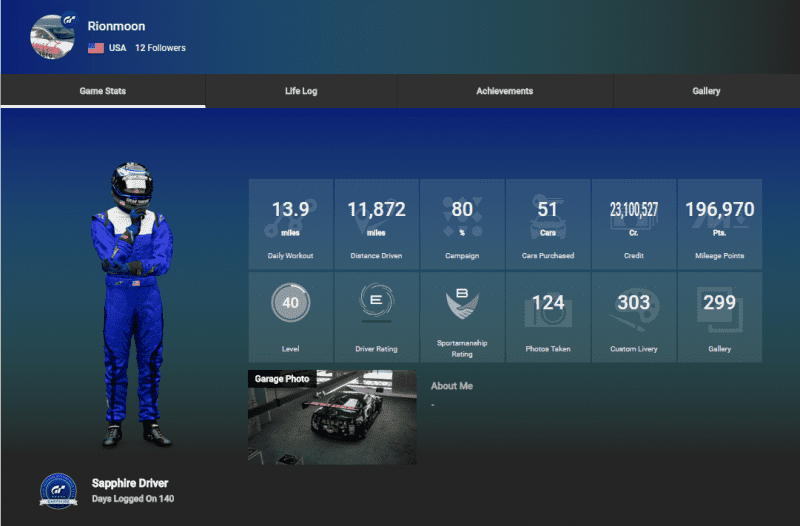Open the Custom Livery tile
The height and width of the screenshot is (526, 800).
click(634, 317)
